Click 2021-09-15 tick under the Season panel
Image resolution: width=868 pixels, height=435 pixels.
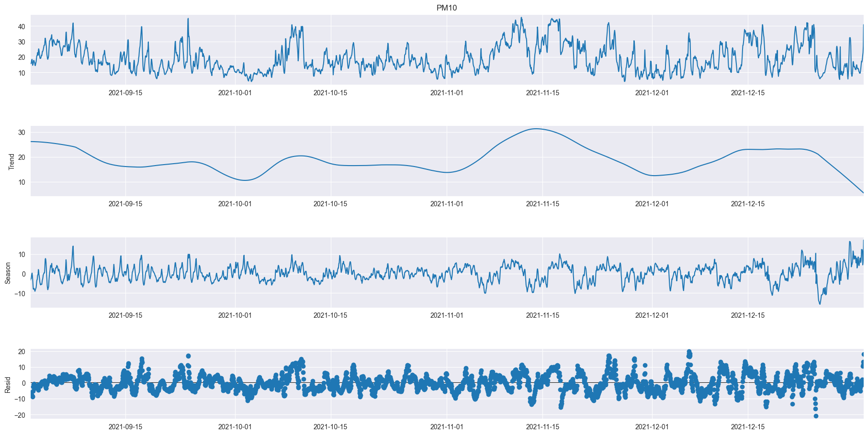pos(125,315)
